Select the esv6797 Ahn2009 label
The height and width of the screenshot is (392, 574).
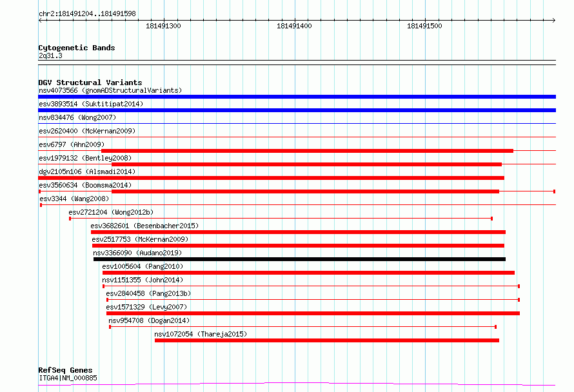click(72, 144)
